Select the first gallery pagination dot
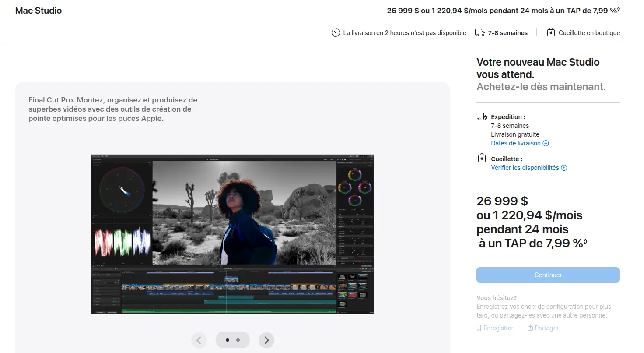This screenshot has height=353, width=644. coord(227,340)
